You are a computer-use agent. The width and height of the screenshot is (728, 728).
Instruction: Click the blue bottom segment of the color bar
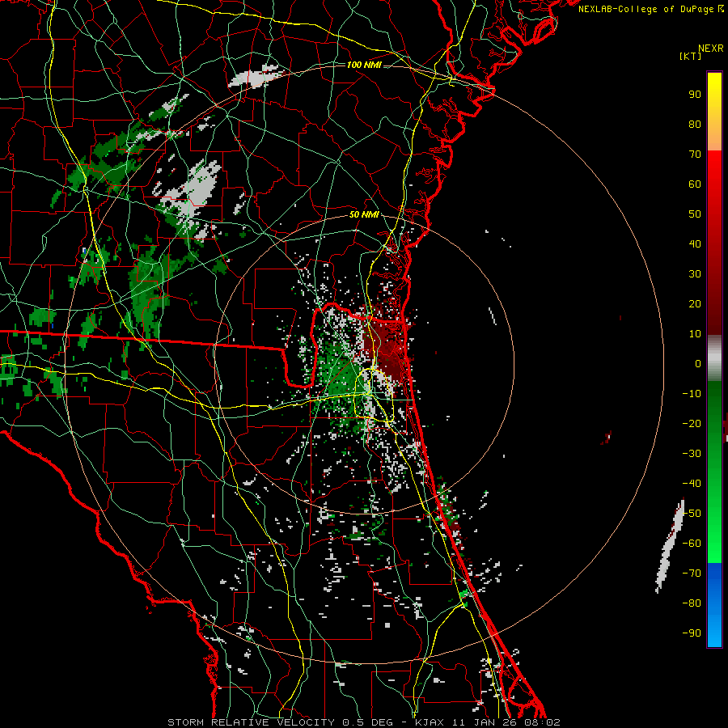click(x=714, y=605)
